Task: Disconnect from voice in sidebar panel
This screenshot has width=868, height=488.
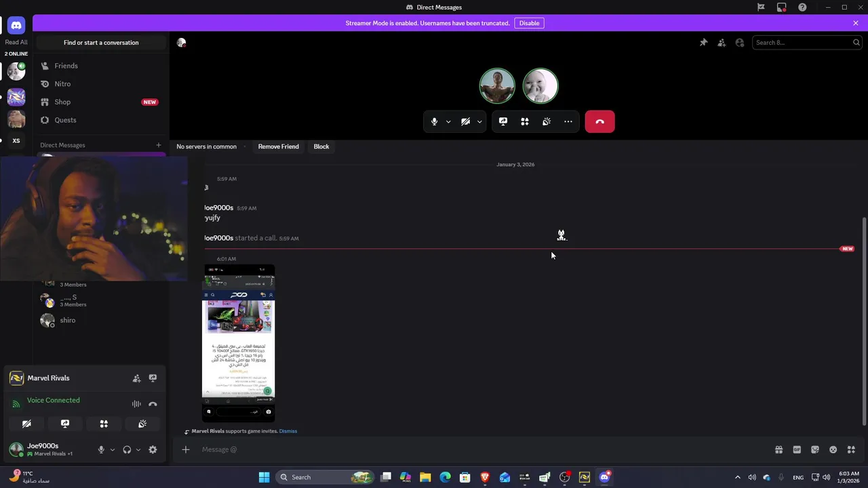Action: point(153,404)
